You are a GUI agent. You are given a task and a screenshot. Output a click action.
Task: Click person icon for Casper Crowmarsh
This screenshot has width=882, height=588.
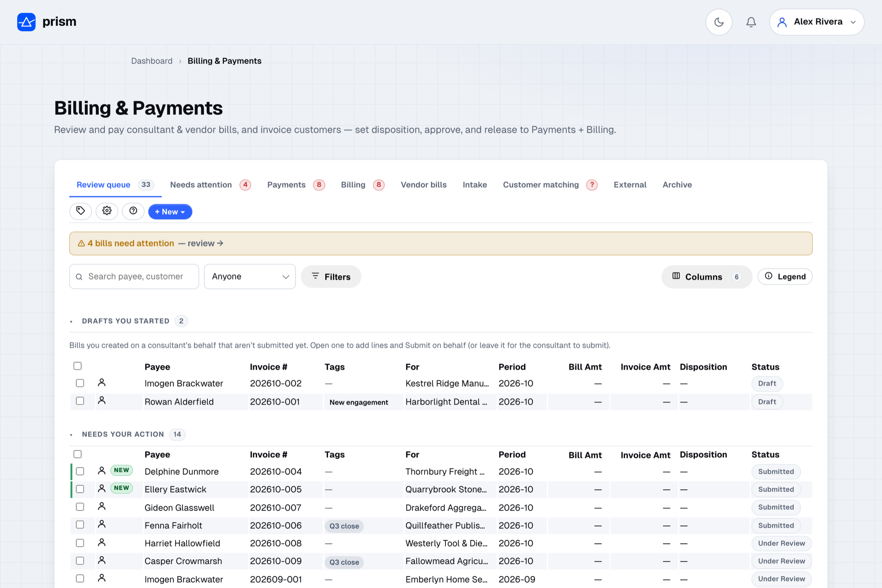(x=101, y=560)
